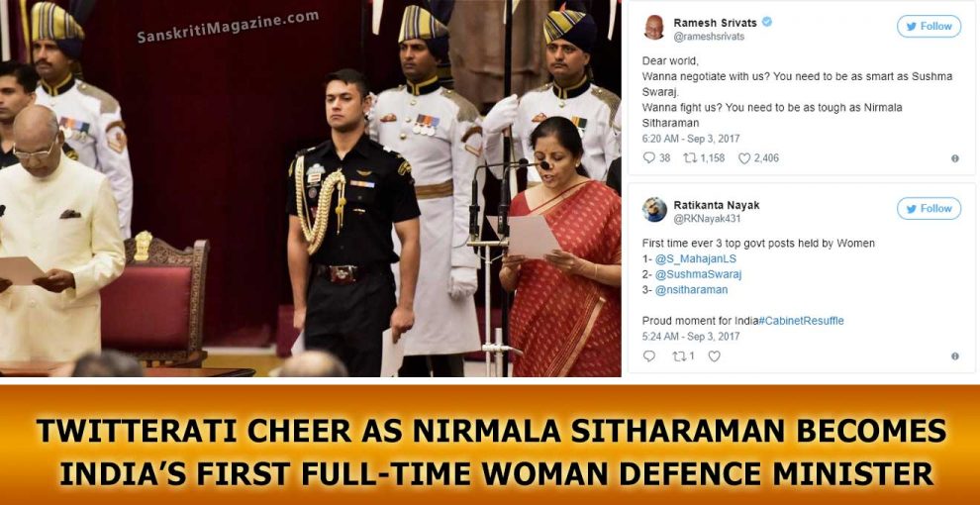This screenshot has width=980, height=505.
Task: Click the retweet icon showing 1,158
Action: [690, 158]
